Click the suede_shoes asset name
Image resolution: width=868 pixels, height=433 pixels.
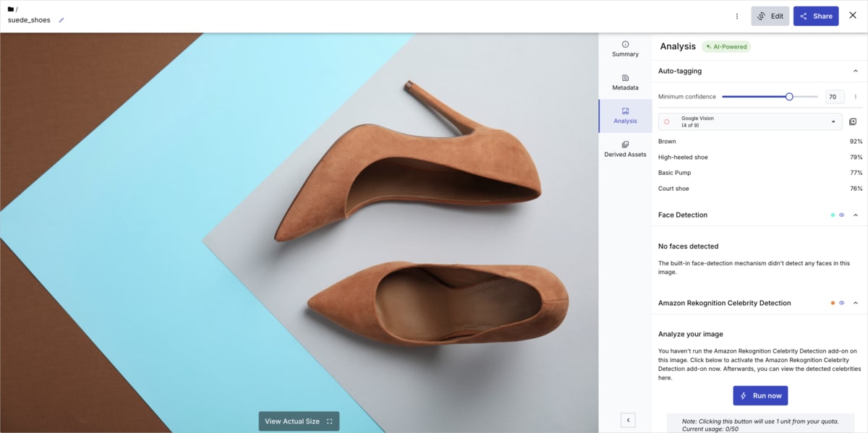[29, 20]
